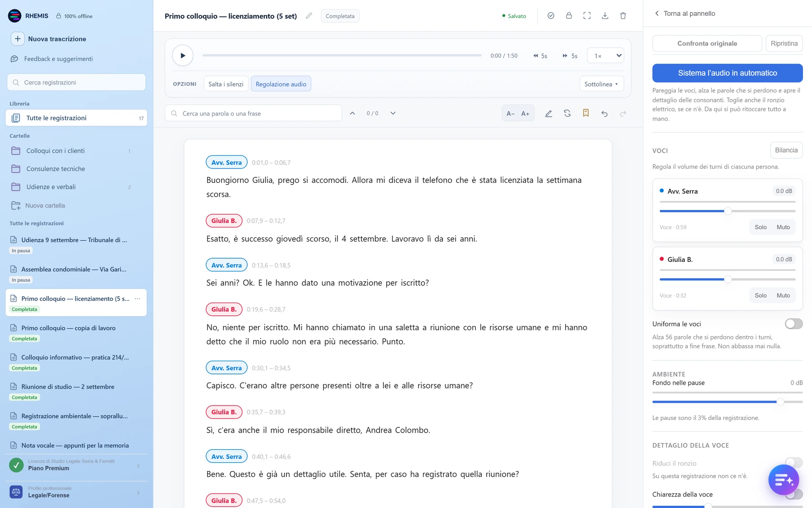Download the transcription with the download icon
Image resolution: width=812 pixels, height=508 pixels.
coord(605,16)
